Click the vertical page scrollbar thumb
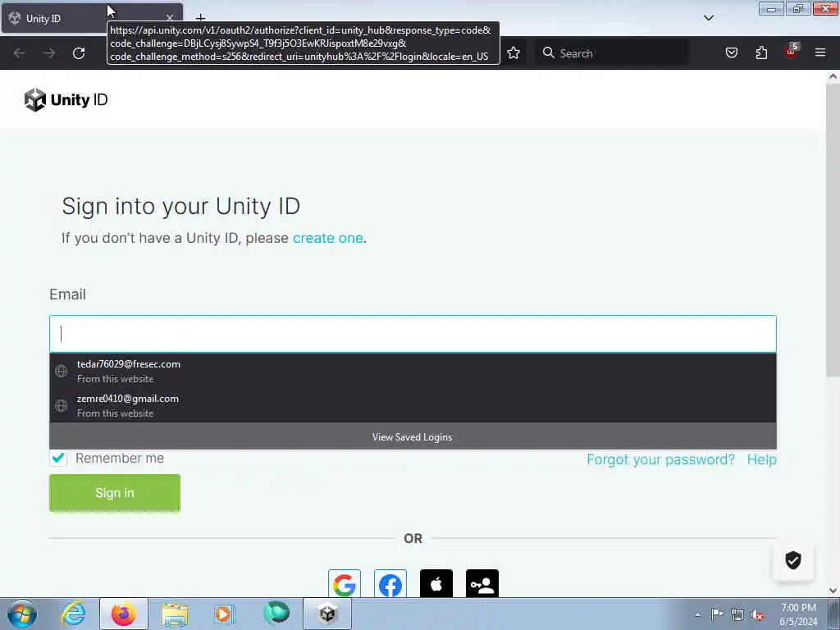The height and width of the screenshot is (630, 840). point(833,231)
